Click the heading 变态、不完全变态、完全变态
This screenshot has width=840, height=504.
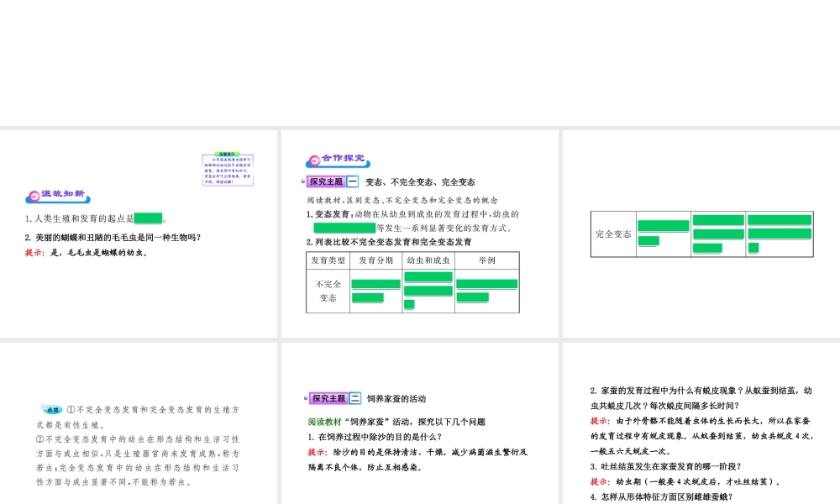pos(420,182)
